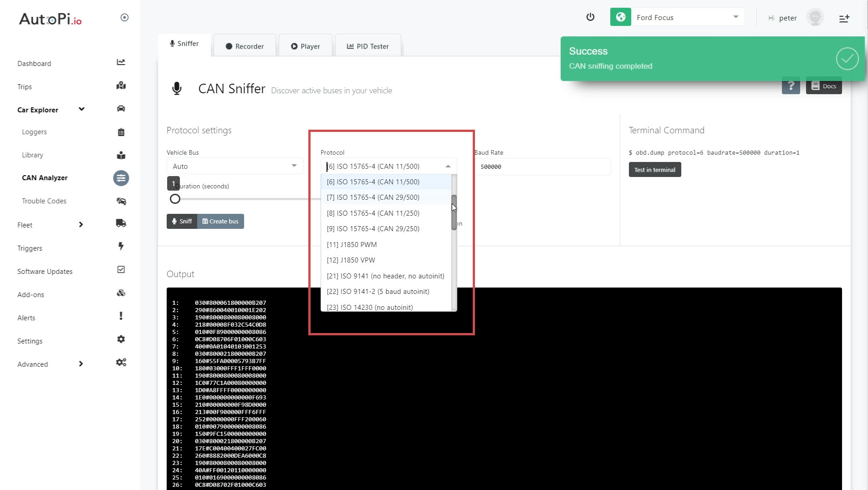Click the CAN Analyzer sliders icon
This screenshot has height=490, width=868.
[121, 178]
